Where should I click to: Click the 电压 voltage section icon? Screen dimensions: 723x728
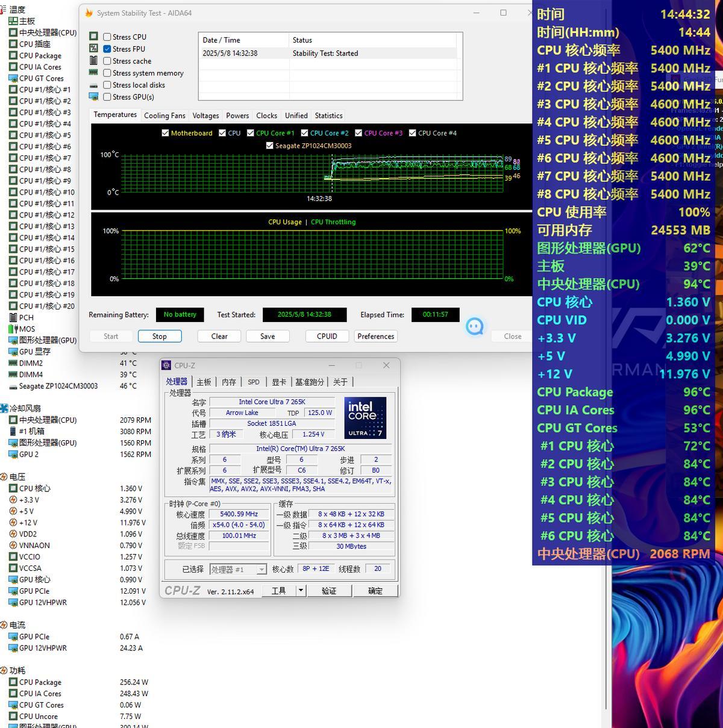click(4, 477)
